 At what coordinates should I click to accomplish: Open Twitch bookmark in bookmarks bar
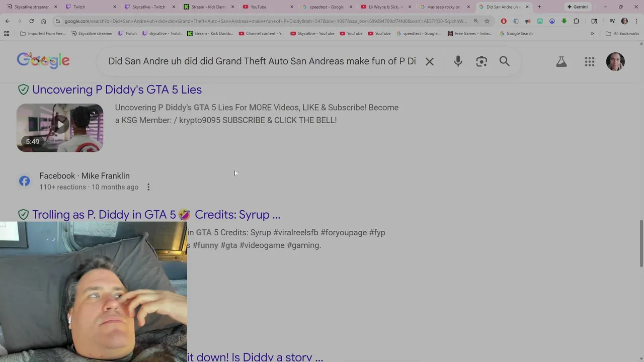coord(127,33)
